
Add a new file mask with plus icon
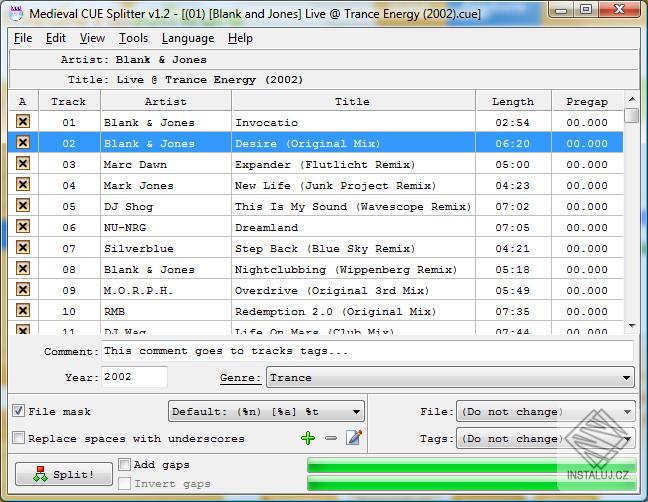click(x=308, y=438)
